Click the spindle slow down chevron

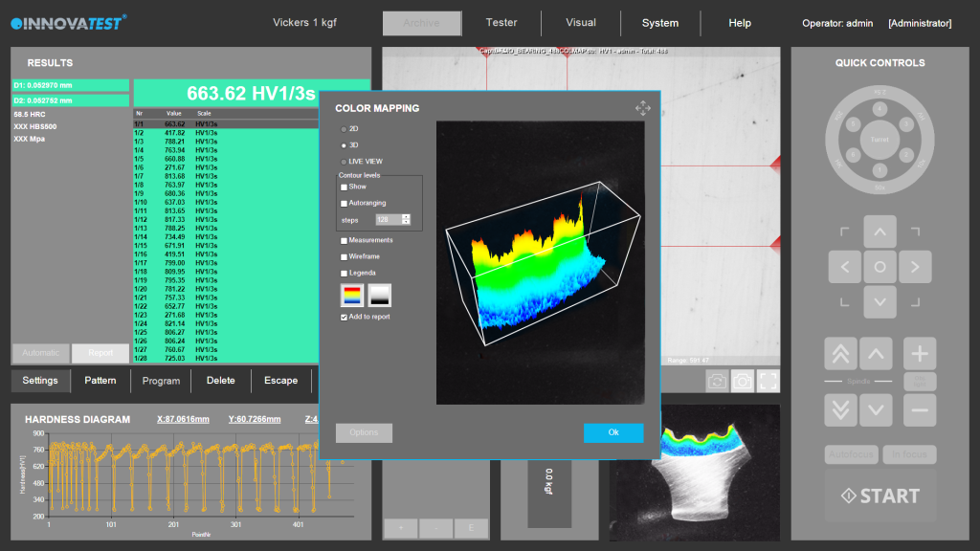click(876, 410)
